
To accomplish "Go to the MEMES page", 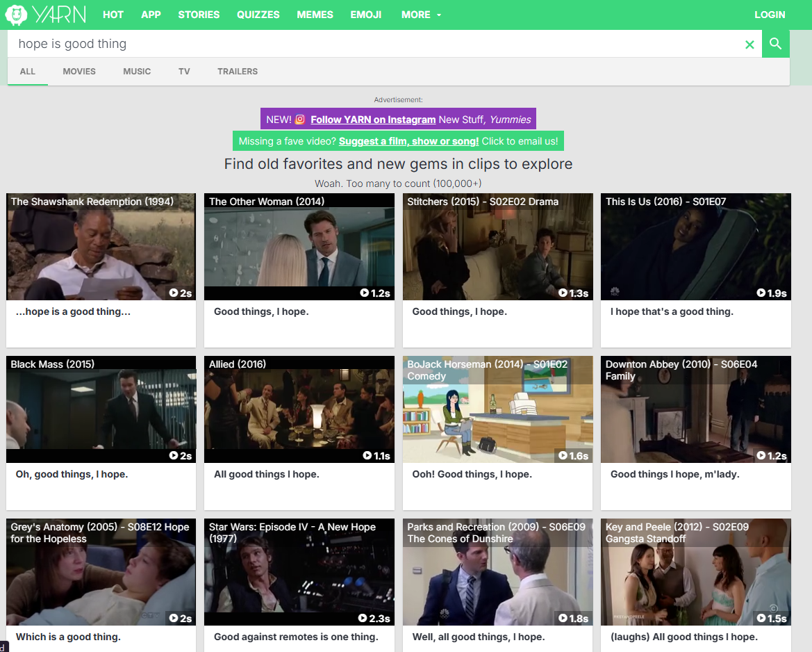I will pos(315,15).
